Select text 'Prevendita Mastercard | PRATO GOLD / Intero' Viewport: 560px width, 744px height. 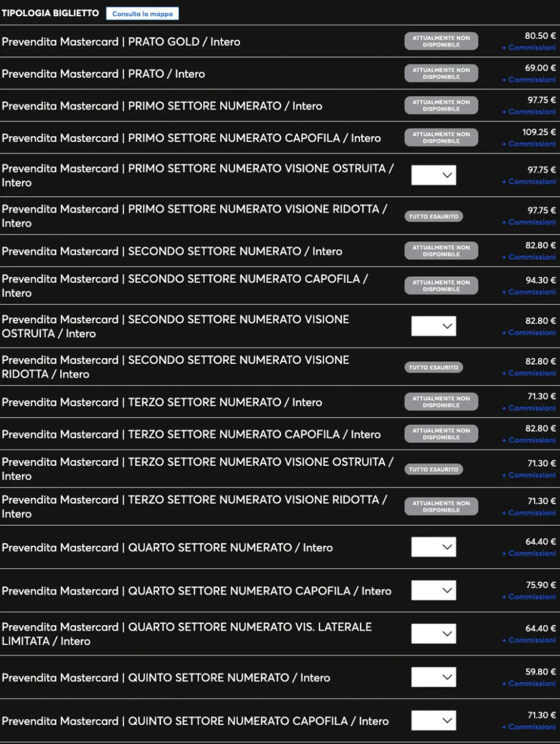point(121,42)
